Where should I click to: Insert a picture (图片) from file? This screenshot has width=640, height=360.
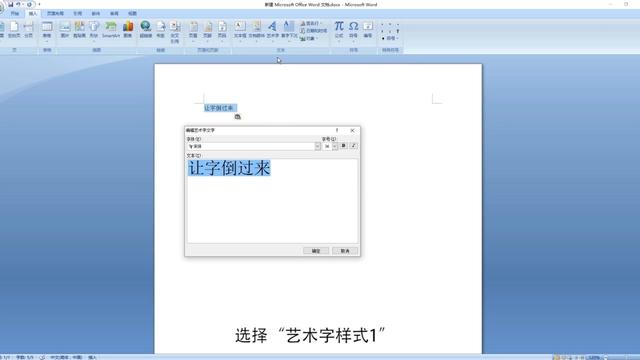[64, 30]
